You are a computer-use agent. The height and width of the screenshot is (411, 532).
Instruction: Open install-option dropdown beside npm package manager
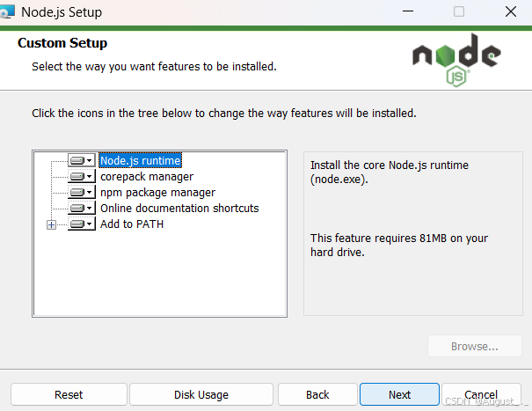82,192
